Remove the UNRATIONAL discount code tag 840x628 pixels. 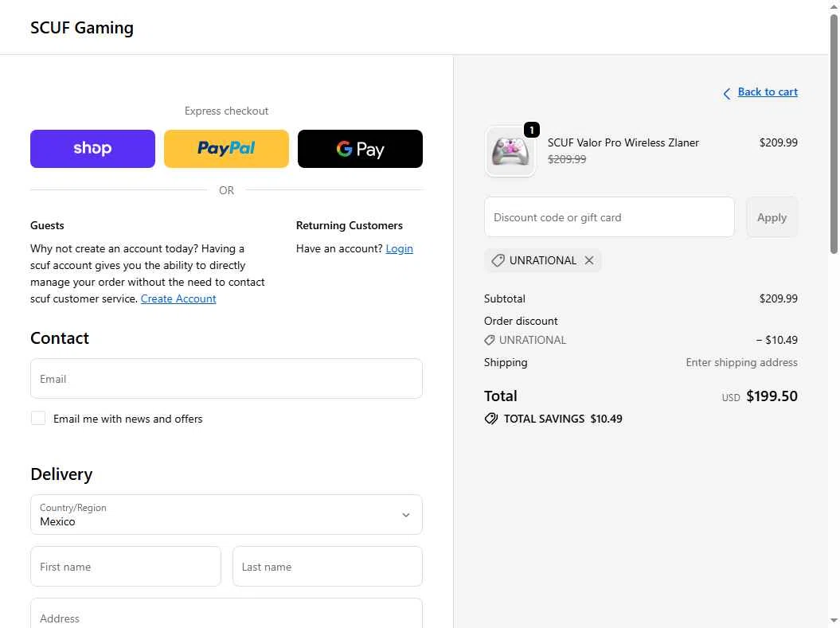pos(589,260)
